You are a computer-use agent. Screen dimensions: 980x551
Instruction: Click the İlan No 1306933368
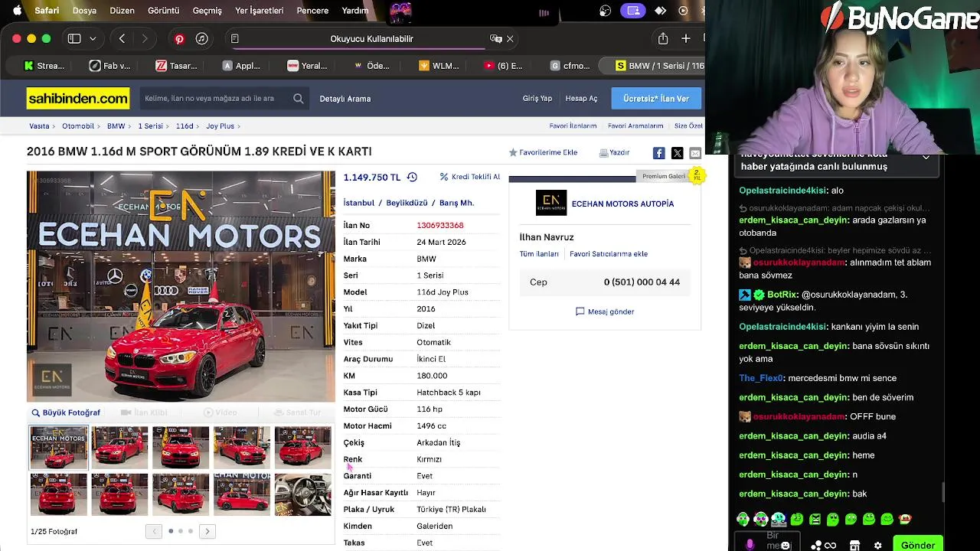coord(440,226)
